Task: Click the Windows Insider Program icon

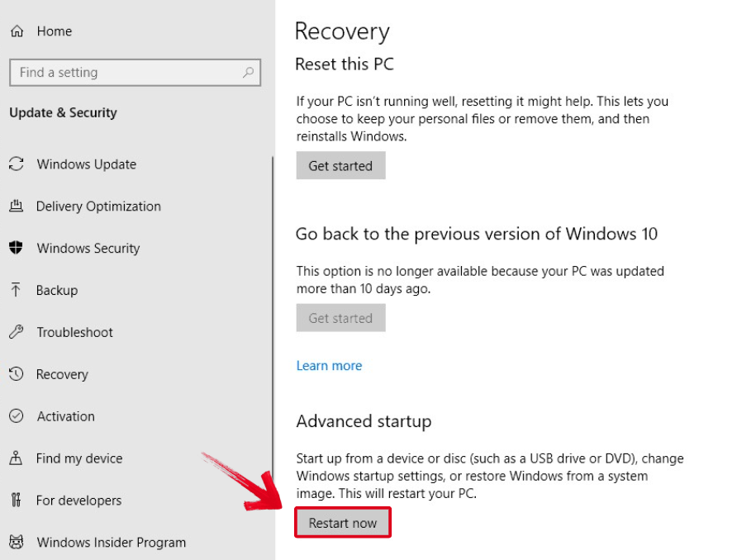Action: (17, 543)
